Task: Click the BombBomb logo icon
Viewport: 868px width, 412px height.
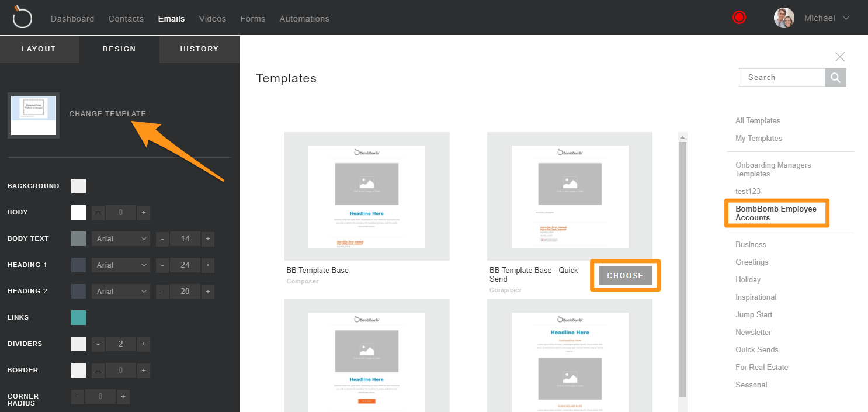Action: coord(22,18)
